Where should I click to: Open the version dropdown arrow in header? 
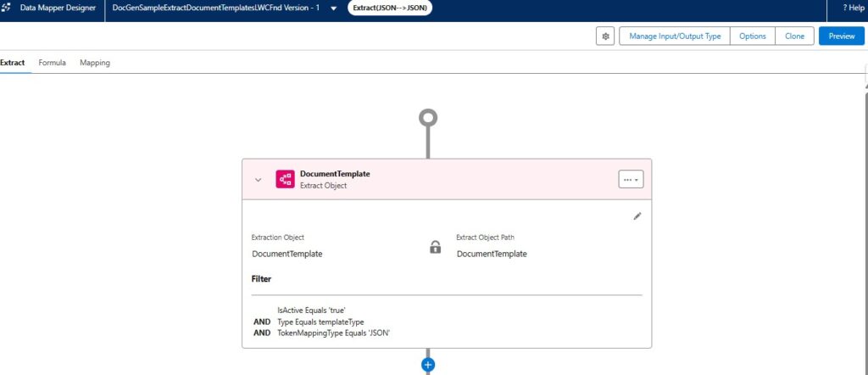click(x=333, y=8)
